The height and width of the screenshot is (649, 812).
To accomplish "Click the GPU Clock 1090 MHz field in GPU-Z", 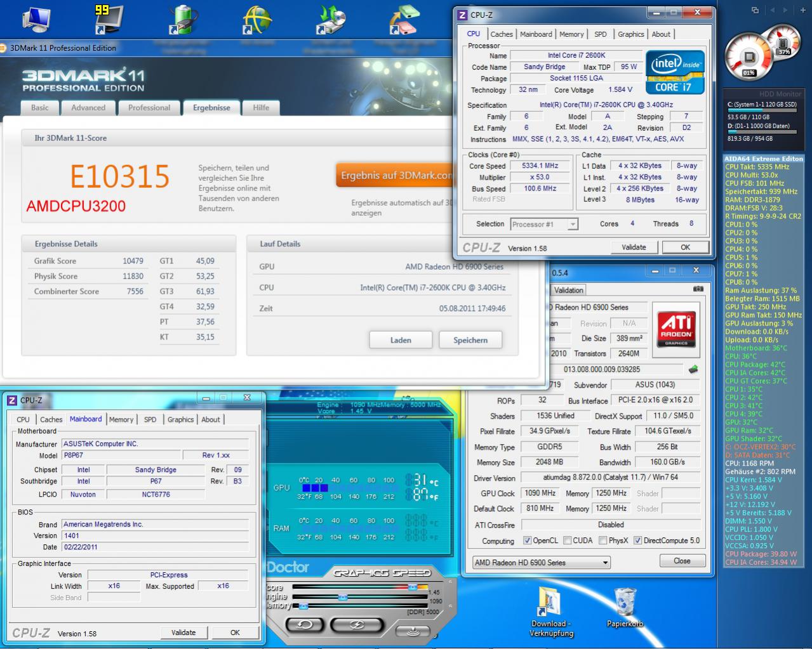I will point(540,493).
